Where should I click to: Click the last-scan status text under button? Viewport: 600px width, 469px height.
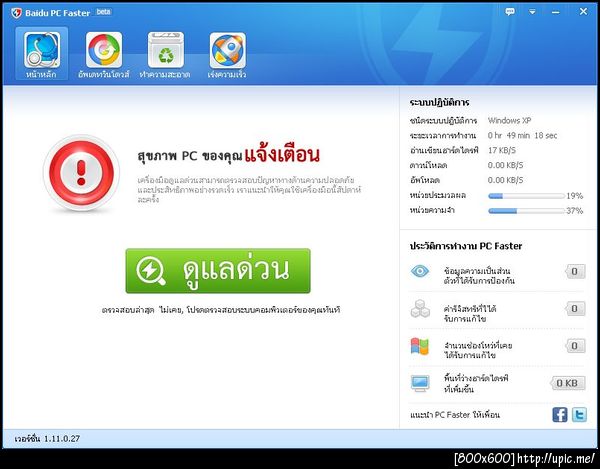pos(221,310)
